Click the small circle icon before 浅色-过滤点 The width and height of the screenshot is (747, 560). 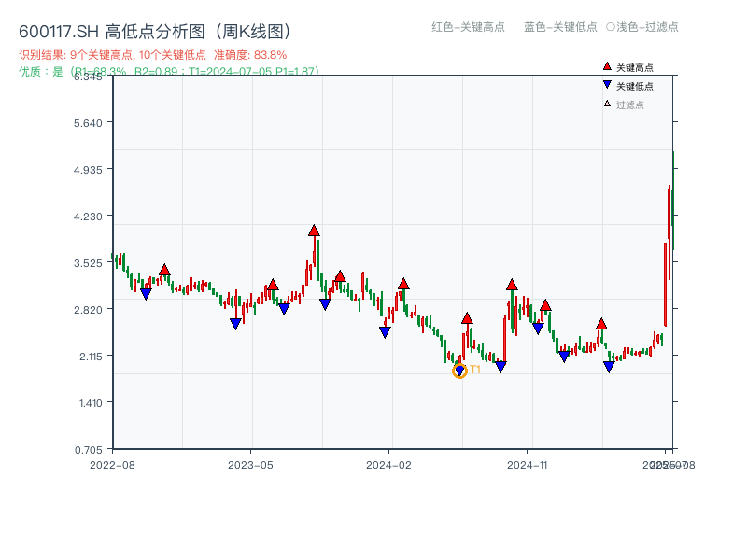(x=611, y=27)
